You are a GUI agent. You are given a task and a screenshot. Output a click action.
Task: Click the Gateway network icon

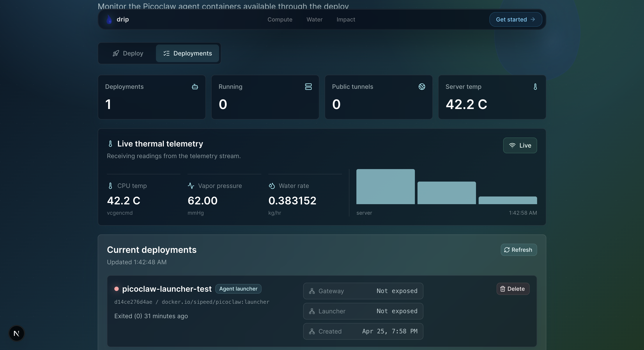pos(312,291)
